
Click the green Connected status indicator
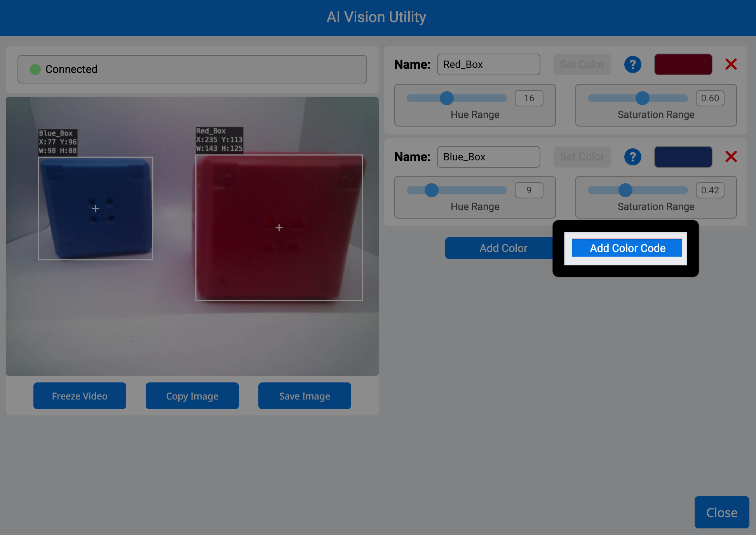(35, 69)
